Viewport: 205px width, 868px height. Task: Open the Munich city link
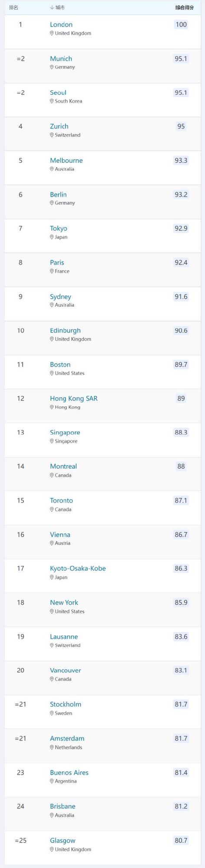pos(61,59)
